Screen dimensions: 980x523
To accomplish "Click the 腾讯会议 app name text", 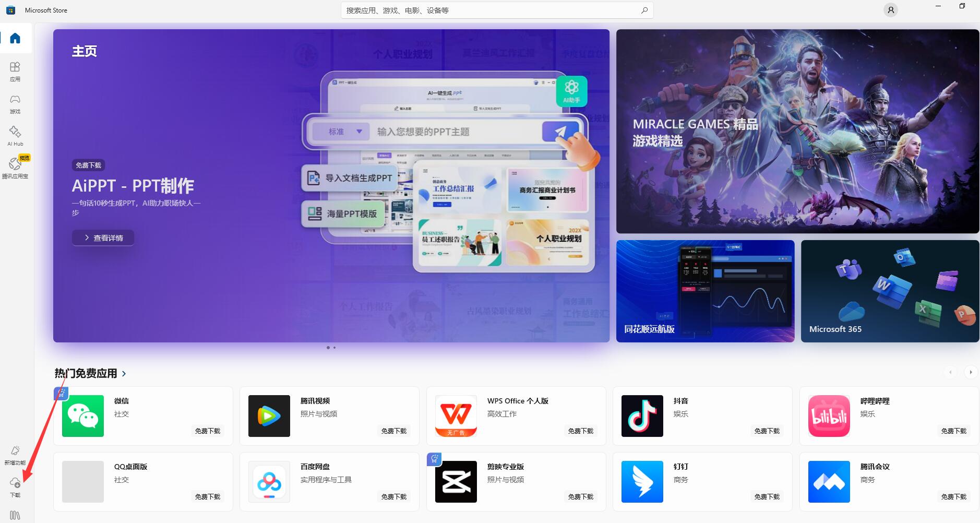I will 875,467.
